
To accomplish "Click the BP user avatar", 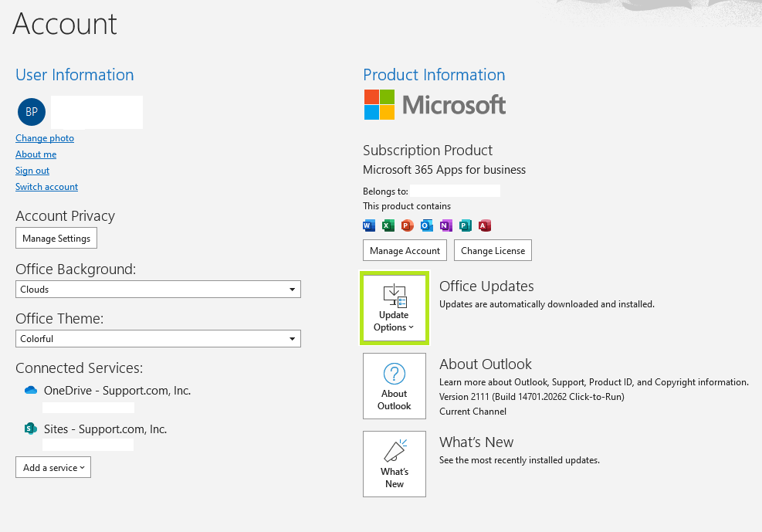I will point(32,112).
